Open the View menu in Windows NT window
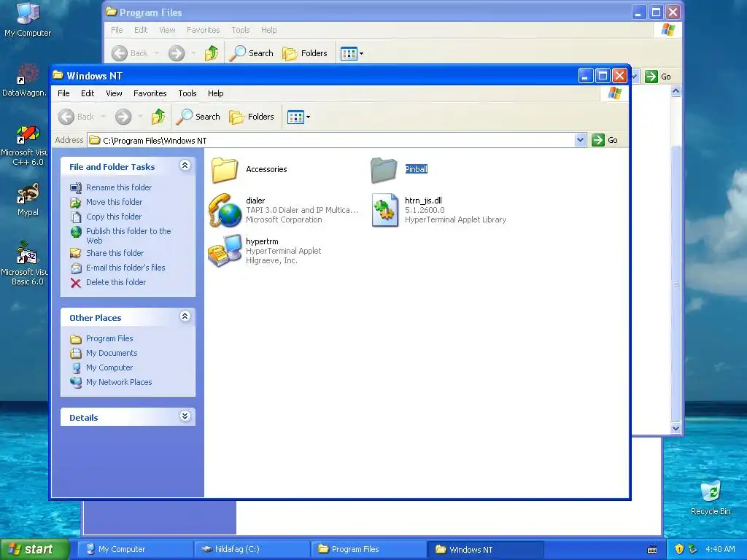747x560 pixels. (114, 93)
